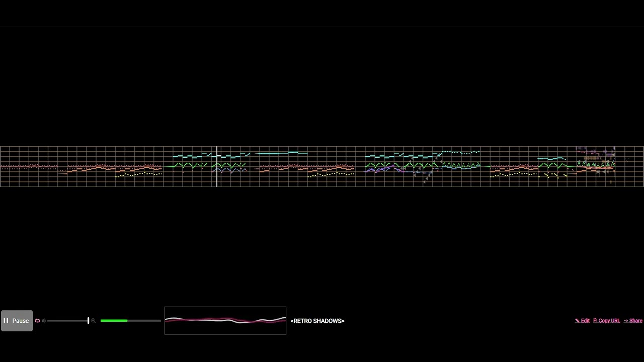Click the green song progress bar
This screenshot has height=362, width=644.
(x=131, y=321)
